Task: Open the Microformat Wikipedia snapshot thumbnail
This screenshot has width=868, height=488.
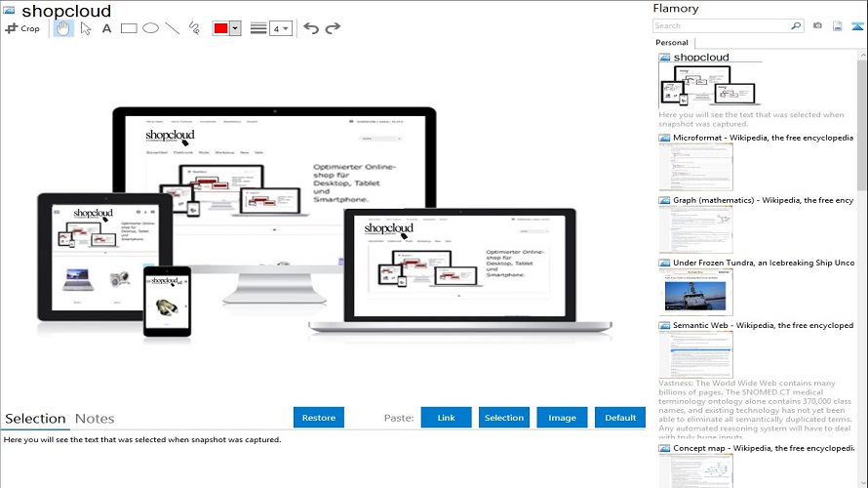Action: click(695, 167)
